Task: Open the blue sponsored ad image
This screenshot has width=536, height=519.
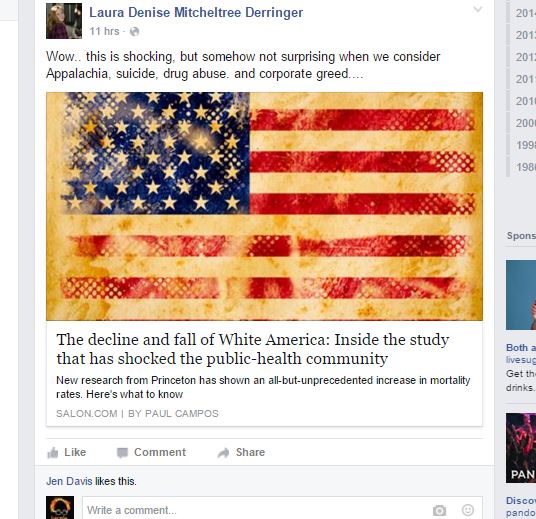Action: coord(521,295)
